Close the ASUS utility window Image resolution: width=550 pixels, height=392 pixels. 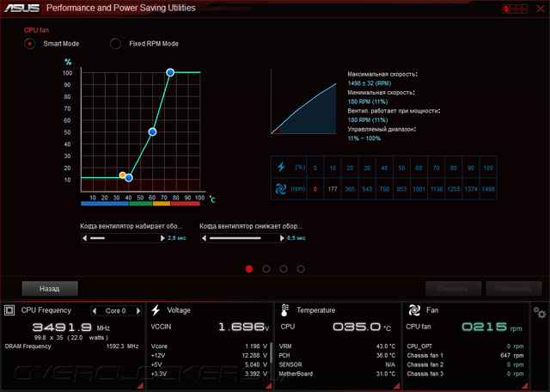pyautogui.click(x=541, y=9)
